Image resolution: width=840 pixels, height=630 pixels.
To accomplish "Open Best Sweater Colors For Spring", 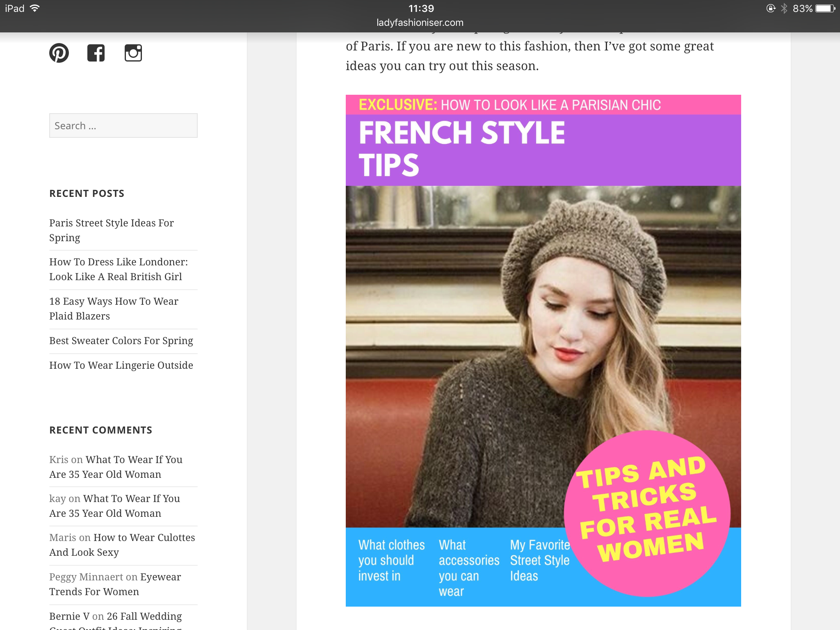I will tap(121, 341).
